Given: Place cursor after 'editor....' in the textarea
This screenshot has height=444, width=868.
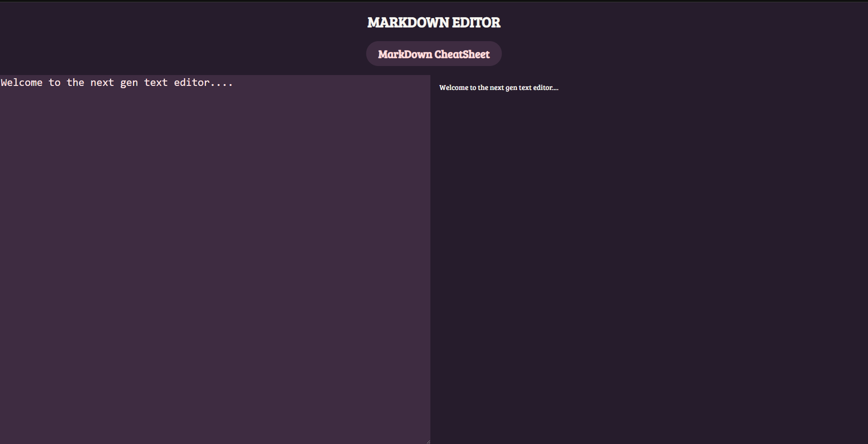Looking at the screenshot, I should [x=234, y=83].
